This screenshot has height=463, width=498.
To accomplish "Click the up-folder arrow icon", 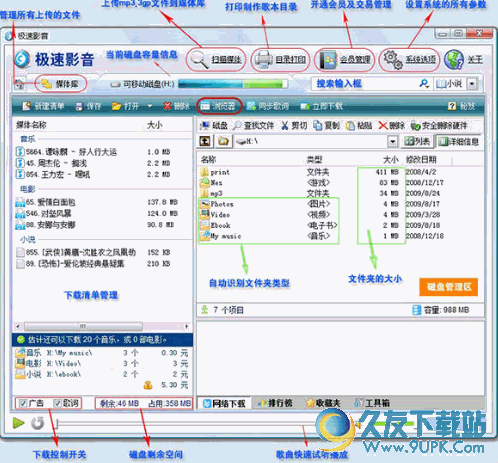I will pos(205,141).
